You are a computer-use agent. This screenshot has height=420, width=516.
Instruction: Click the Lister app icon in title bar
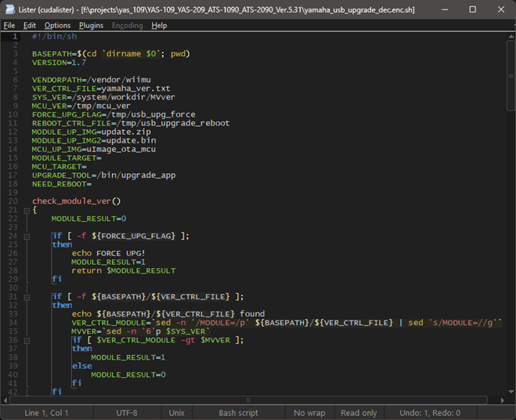coord(9,9)
